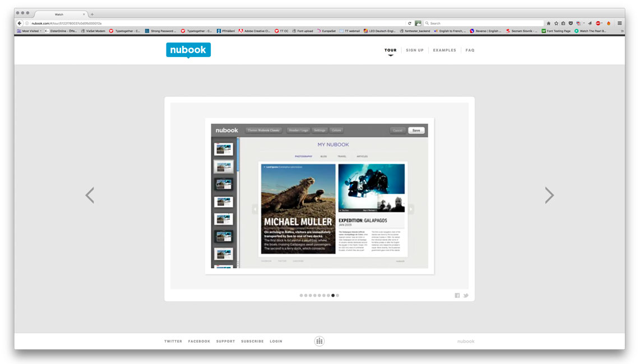
Task: Switch to the Watch browser tab
Action: [59, 14]
